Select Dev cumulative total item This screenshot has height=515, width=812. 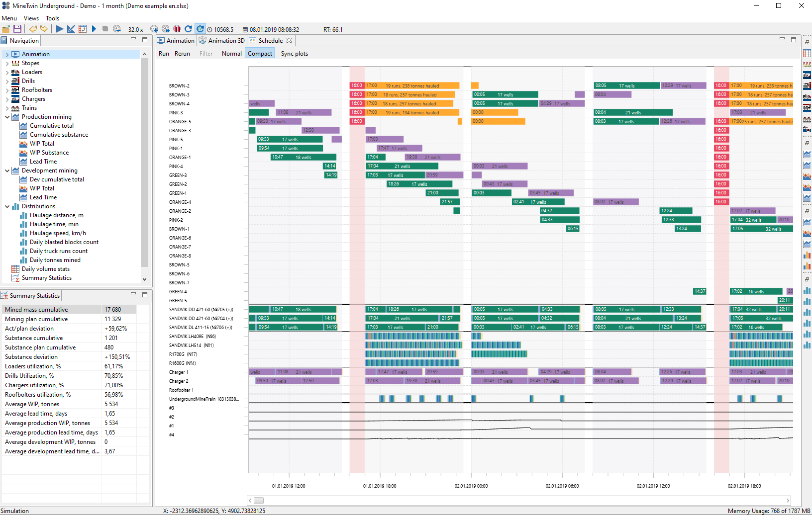(x=57, y=179)
